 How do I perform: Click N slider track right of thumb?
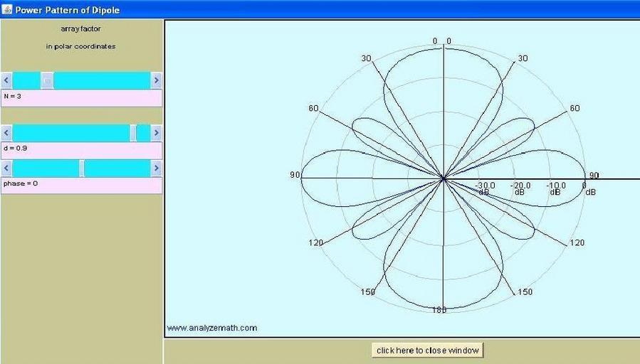pyautogui.click(x=100, y=80)
